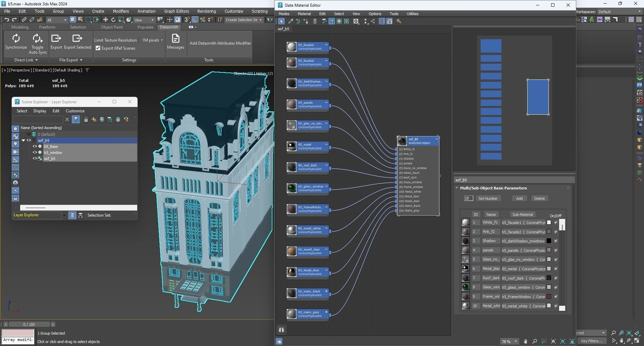
Task: Click the Toggle Auto Sync icon
Action: point(37,39)
